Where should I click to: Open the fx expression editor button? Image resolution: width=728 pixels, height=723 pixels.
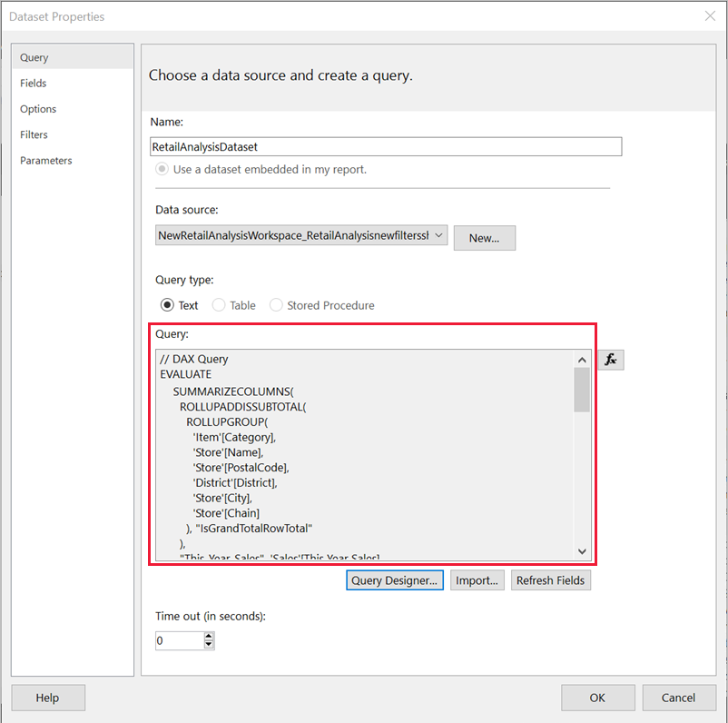(611, 360)
